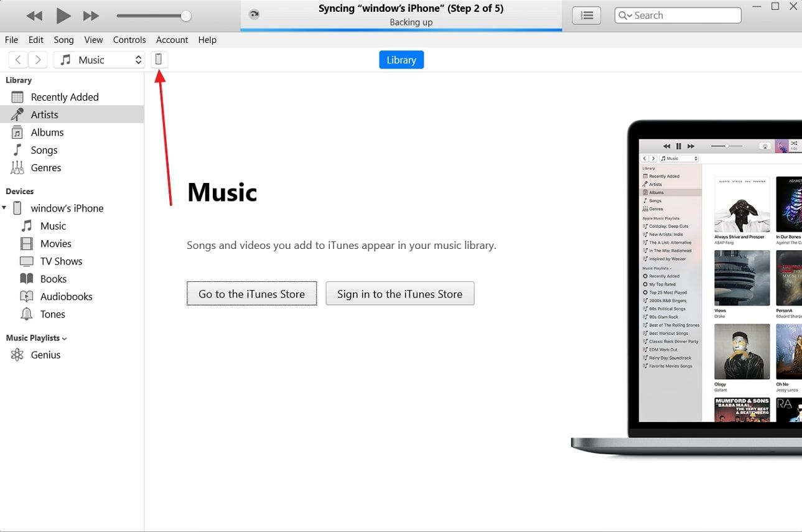The image size is (802, 532).
Task: Skip to the previous track
Action: coord(34,16)
